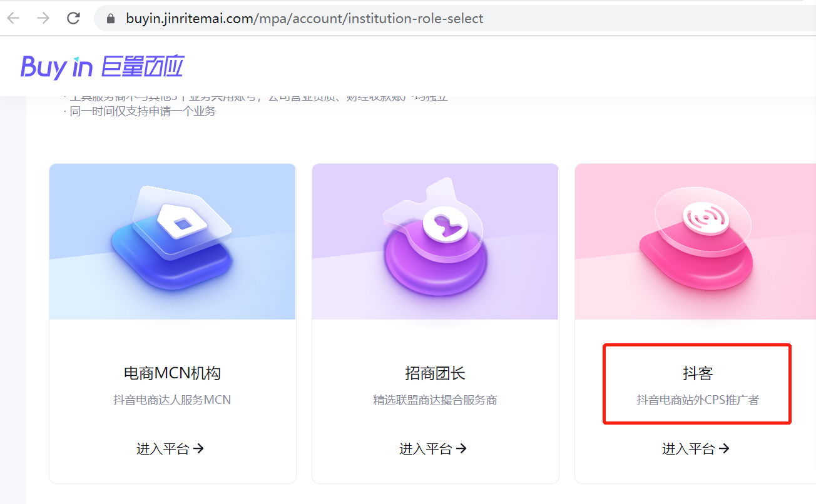Click 抖音电商站外CPS推广者 description
This screenshot has width=816, height=504.
(x=698, y=400)
